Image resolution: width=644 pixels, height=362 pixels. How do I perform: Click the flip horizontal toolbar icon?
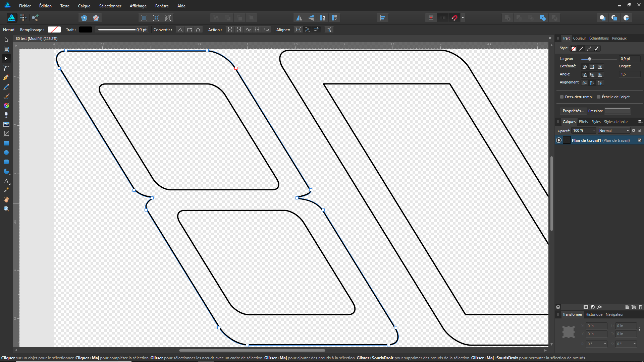(x=299, y=18)
